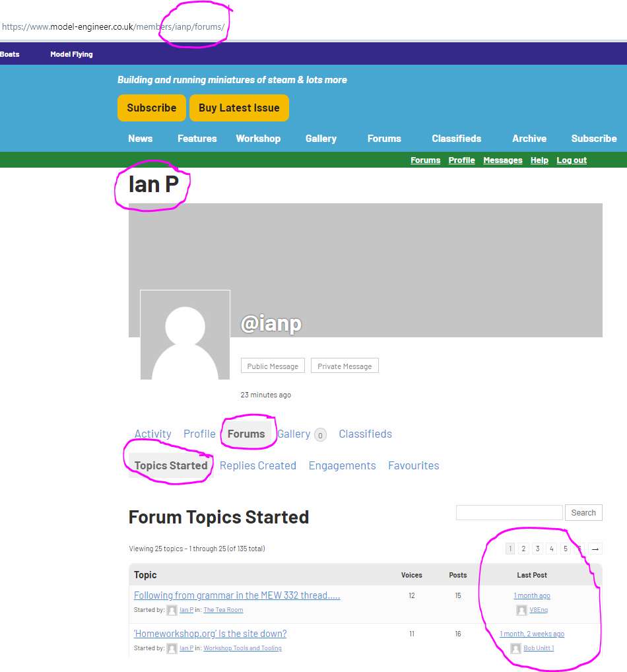Click the forum topics search field

click(509, 512)
